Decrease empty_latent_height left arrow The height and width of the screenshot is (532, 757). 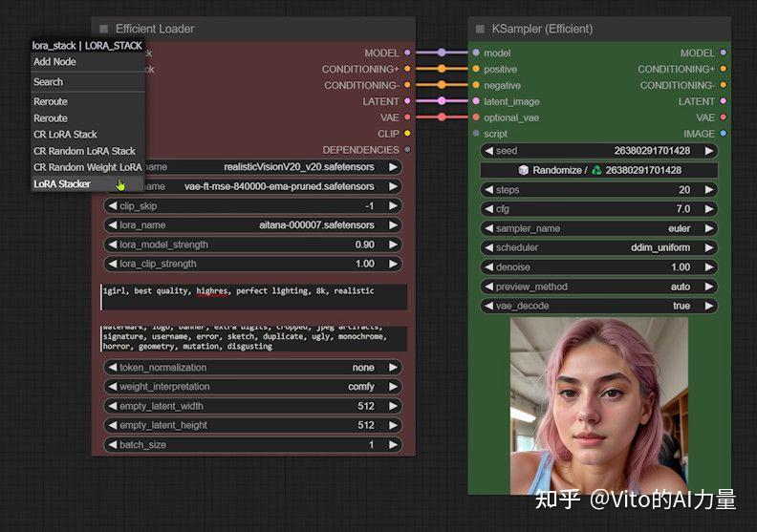[113, 425]
